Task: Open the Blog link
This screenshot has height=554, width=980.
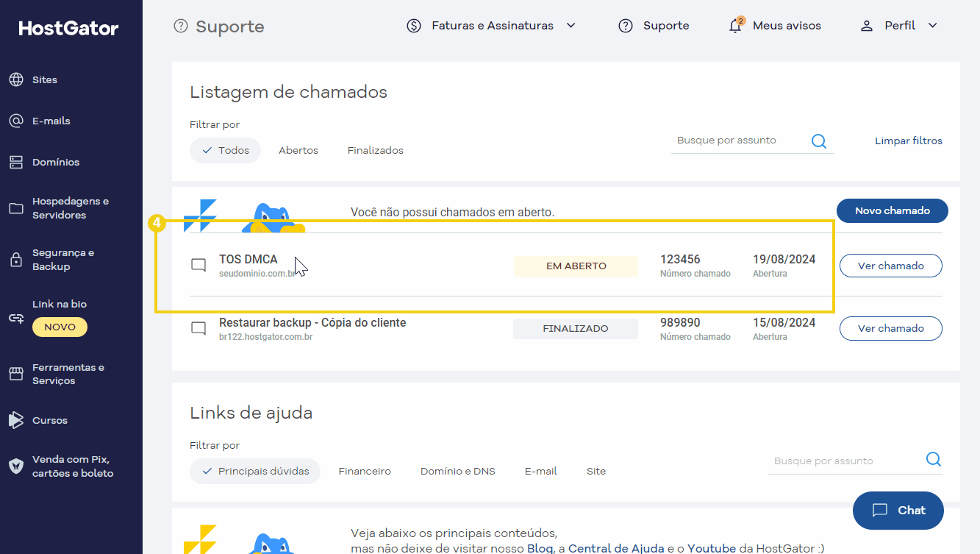Action: 540,548
